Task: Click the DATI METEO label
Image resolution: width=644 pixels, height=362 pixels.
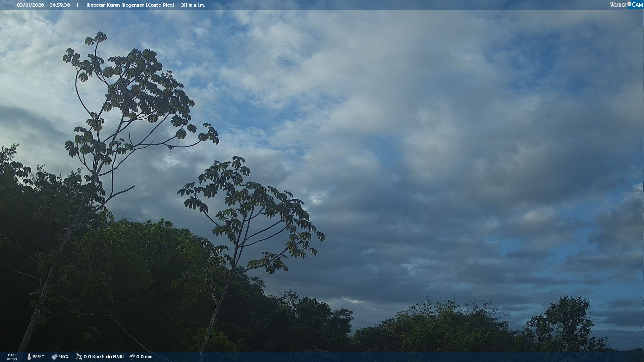Action: pyautogui.click(x=12, y=357)
